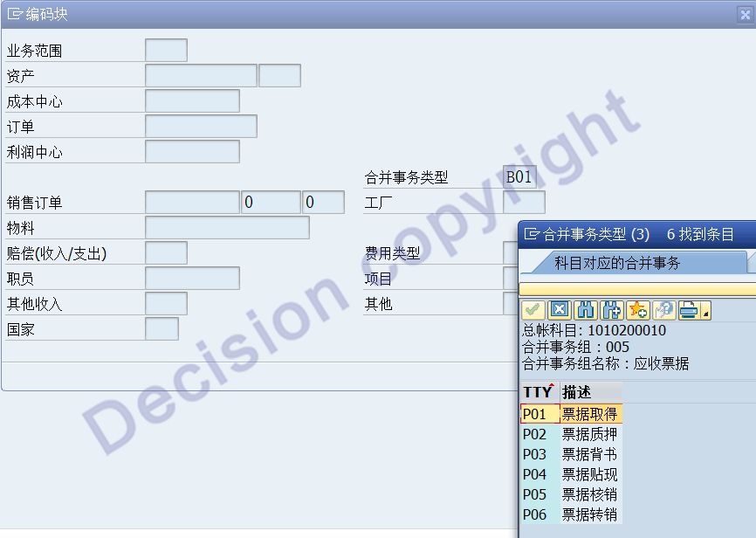Click the 成本中心 input field

coord(192,101)
